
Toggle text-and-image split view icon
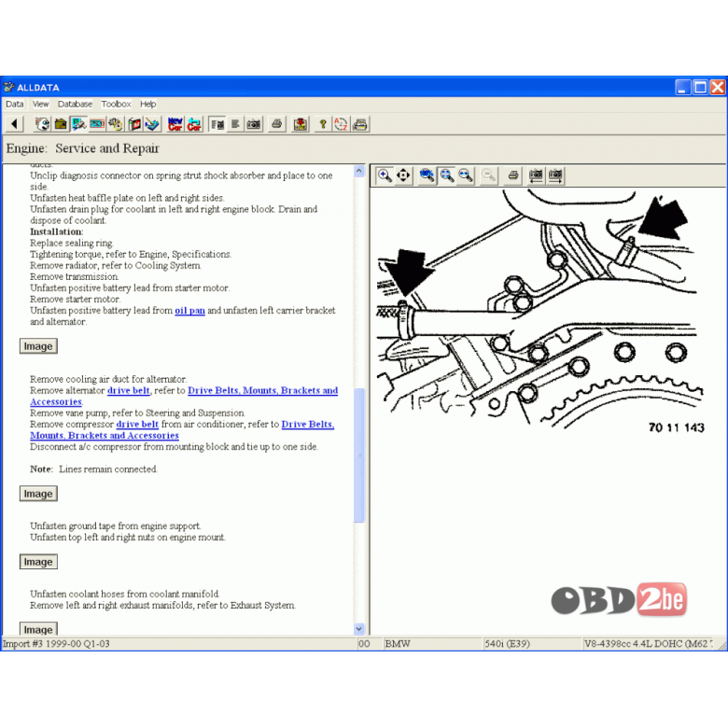pos(217,124)
